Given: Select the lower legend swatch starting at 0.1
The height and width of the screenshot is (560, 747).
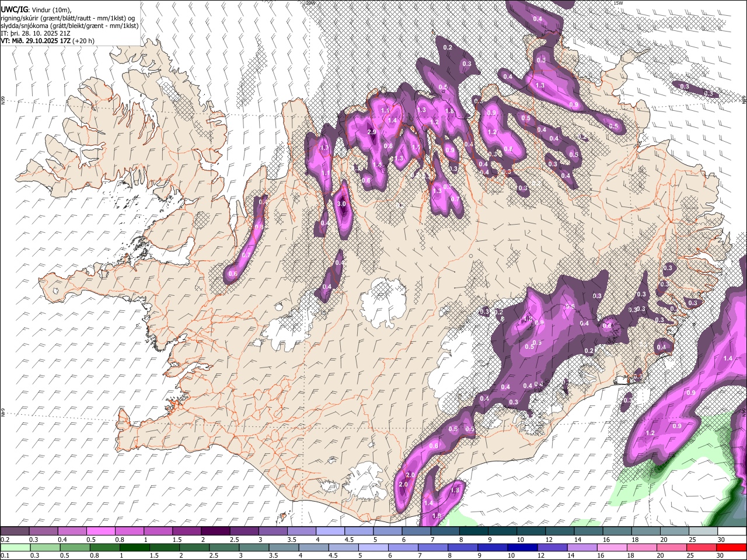Looking at the screenshot, I should click(x=15, y=547).
